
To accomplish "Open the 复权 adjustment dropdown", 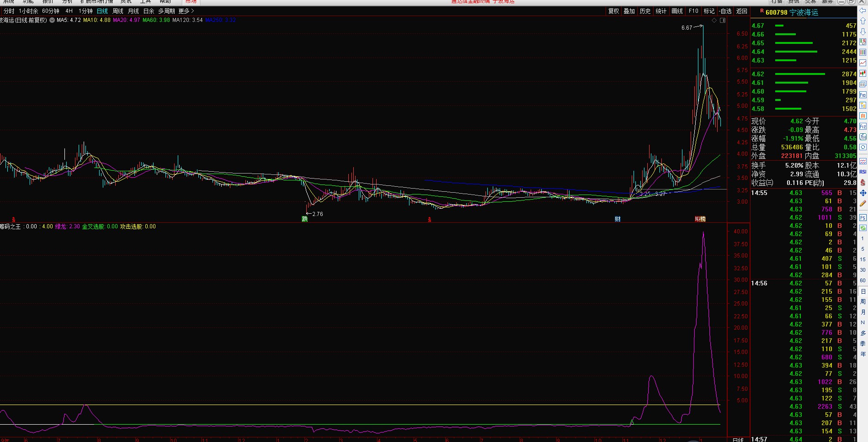I will [613, 11].
